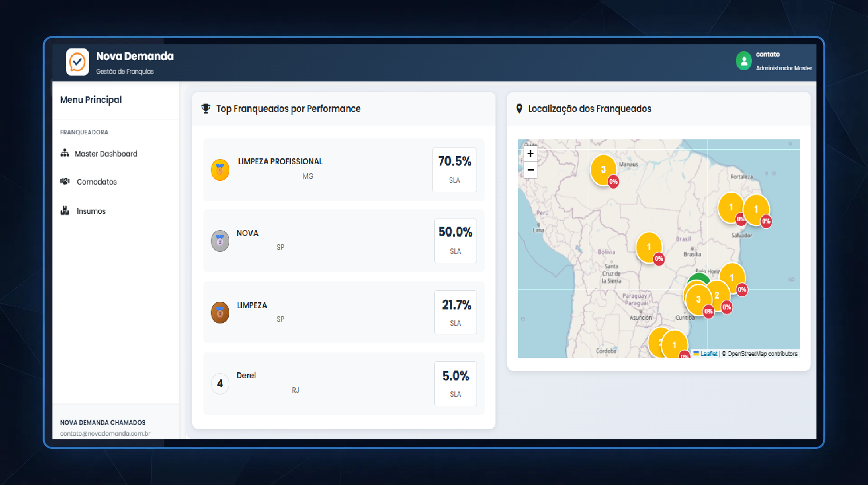Image resolution: width=868 pixels, height=485 pixels.
Task: Open the Menu Principal heading
Action: click(x=90, y=100)
